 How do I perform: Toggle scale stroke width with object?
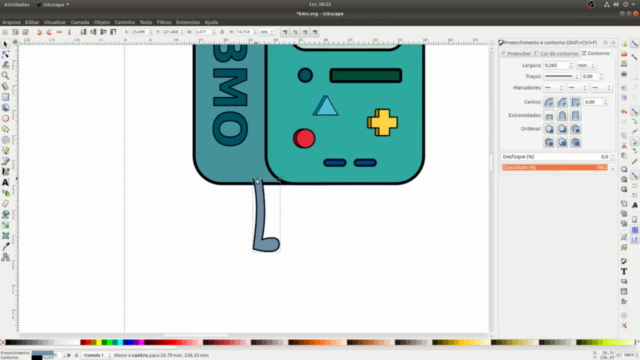coord(285,32)
